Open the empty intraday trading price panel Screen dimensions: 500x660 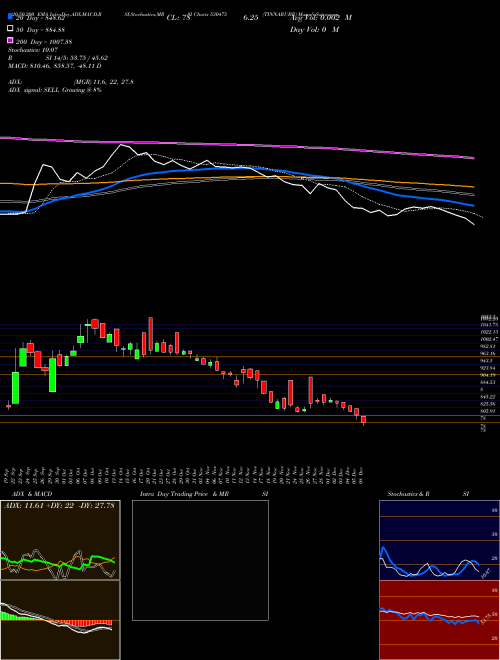click(200, 560)
